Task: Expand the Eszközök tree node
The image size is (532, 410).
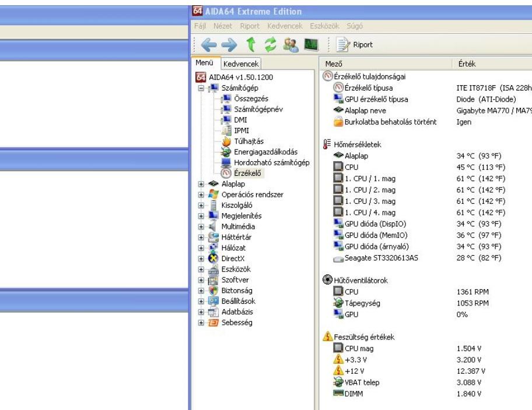Action: tap(201, 269)
